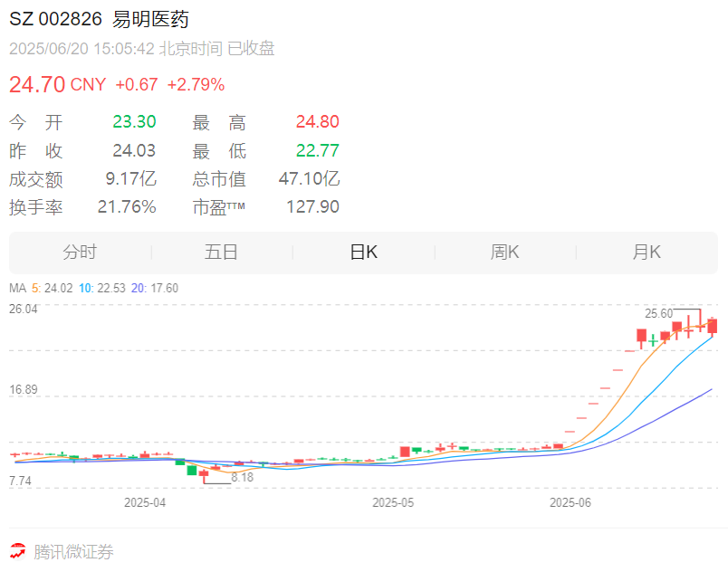Click the 8.18 low marker on chart

click(243, 477)
